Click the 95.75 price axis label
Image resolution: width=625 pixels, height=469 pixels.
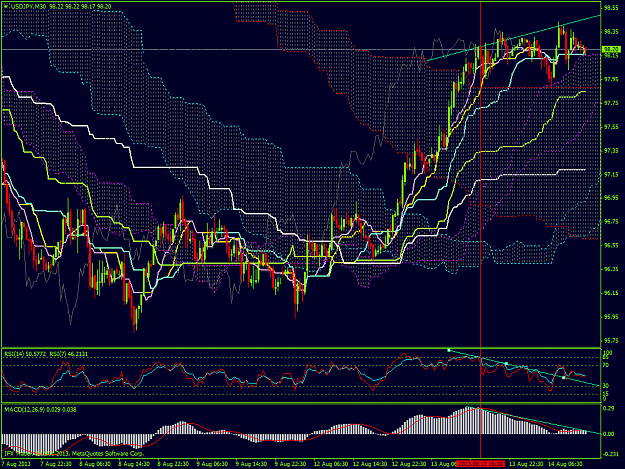point(611,341)
